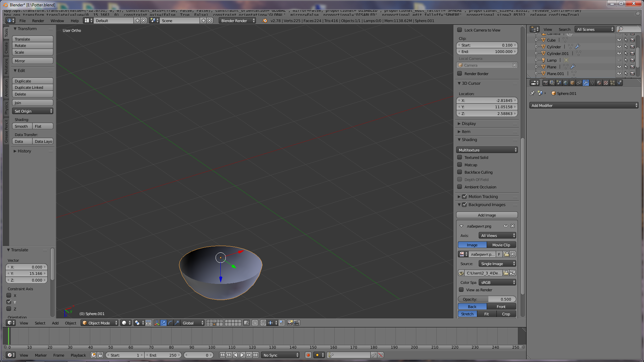Toggle visibility of the Lamp object
This screenshot has height=362, width=644.
click(x=619, y=60)
